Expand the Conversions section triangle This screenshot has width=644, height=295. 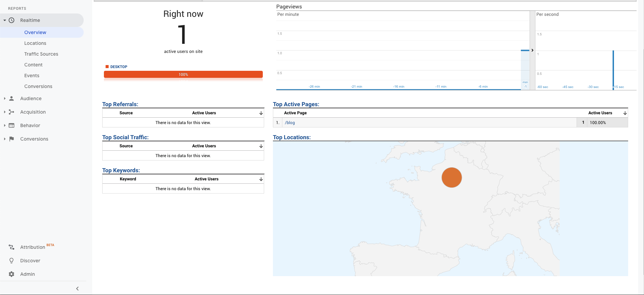pyautogui.click(x=5, y=139)
